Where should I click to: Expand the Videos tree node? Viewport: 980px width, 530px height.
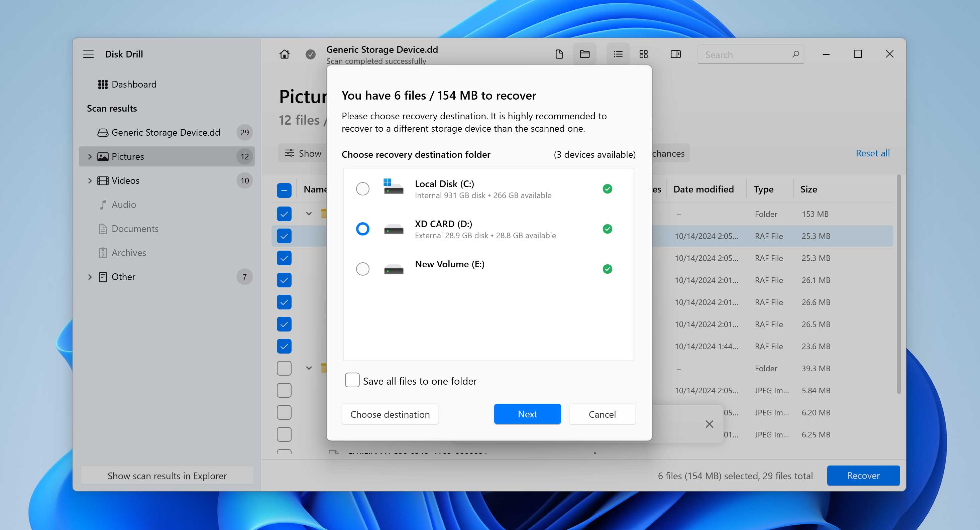click(x=90, y=180)
